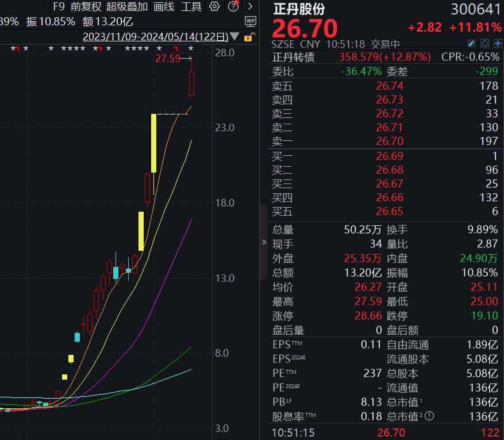Click the 10:51:15 trade tick row
Screen dimensions: 504x440
384,433
